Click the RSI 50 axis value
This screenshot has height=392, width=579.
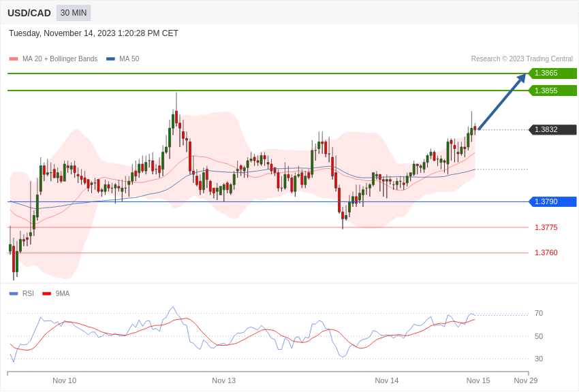click(539, 336)
